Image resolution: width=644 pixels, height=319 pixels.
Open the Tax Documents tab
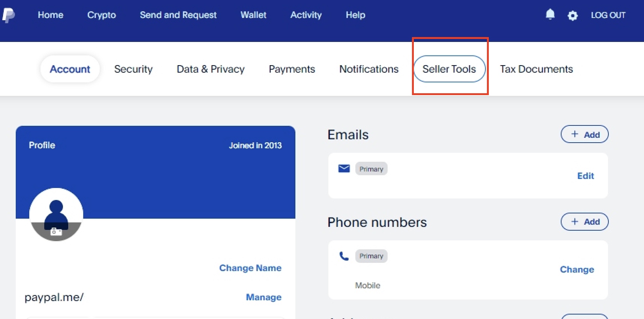click(536, 69)
